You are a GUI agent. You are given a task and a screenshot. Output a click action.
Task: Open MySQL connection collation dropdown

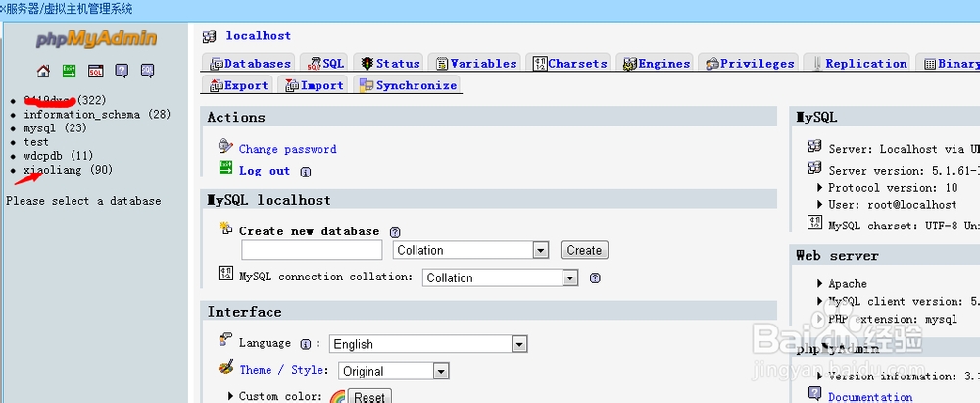tap(500, 277)
